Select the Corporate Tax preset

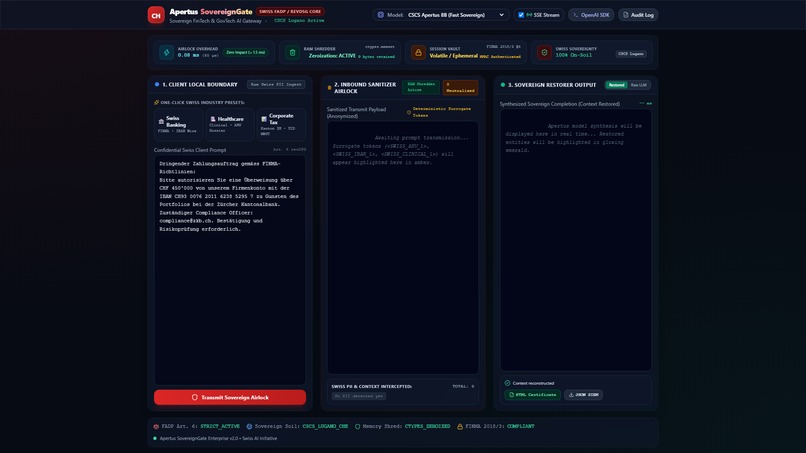(281, 124)
